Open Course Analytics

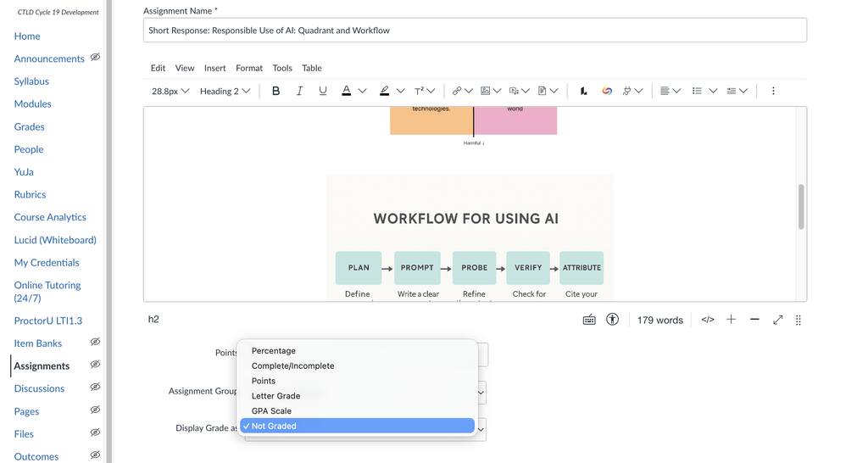click(x=50, y=217)
